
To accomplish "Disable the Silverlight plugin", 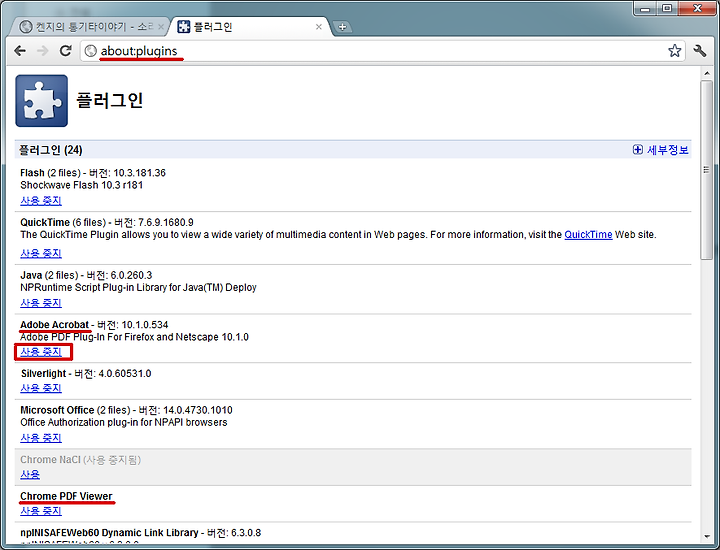I will [41, 388].
